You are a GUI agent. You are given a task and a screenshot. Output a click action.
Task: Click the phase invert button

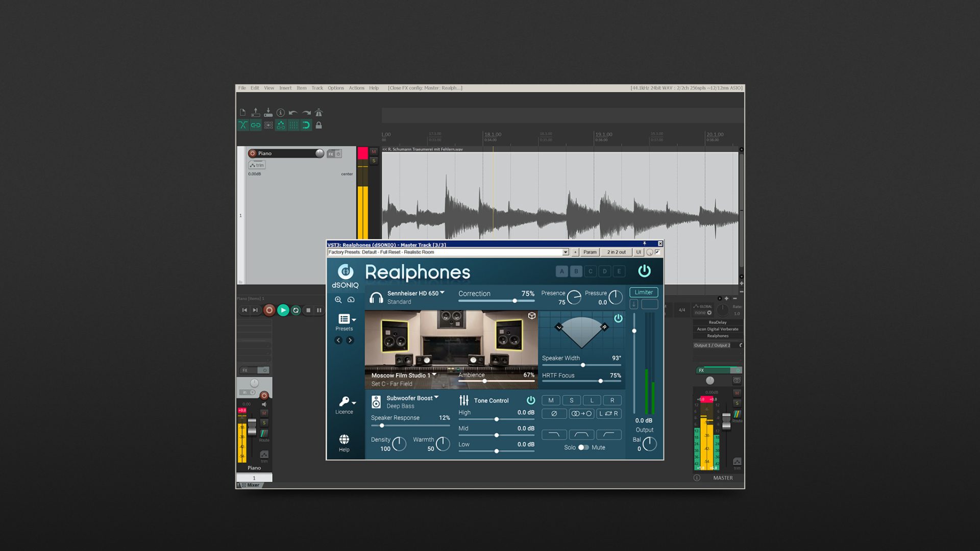point(554,414)
